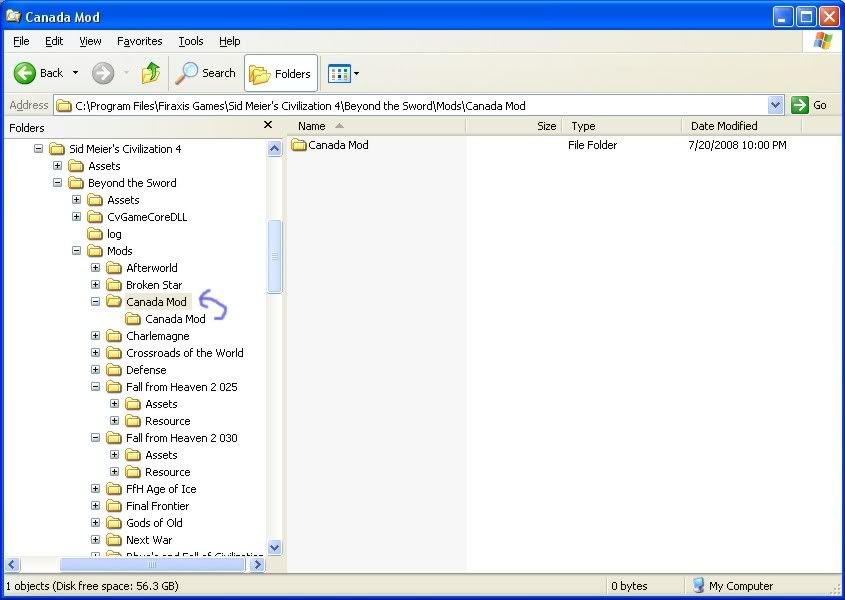Click the horizontal scroll-left arrow
The width and height of the screenshot is (845, 600).
coord(12,564)
